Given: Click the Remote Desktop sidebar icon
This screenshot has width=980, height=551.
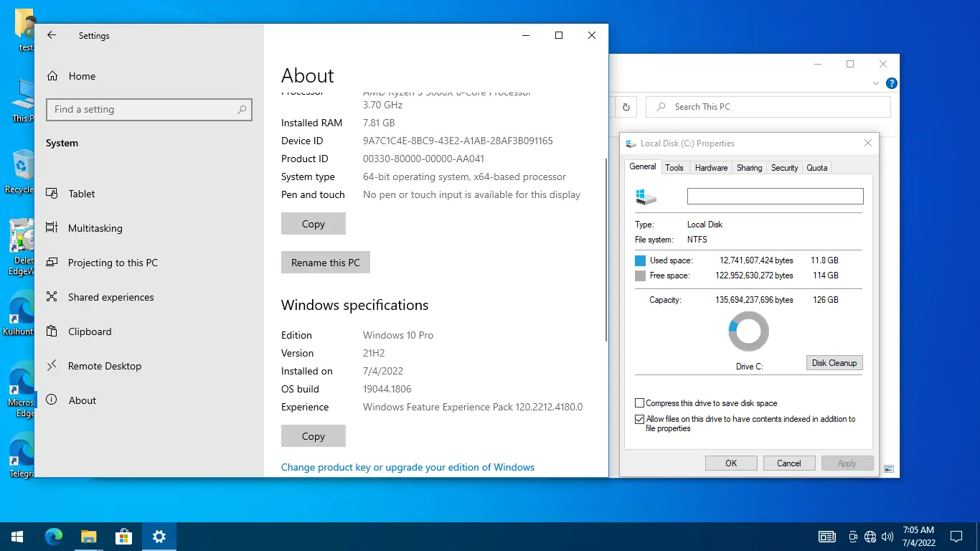Looking at the screenshot, I should pos(51,366).
